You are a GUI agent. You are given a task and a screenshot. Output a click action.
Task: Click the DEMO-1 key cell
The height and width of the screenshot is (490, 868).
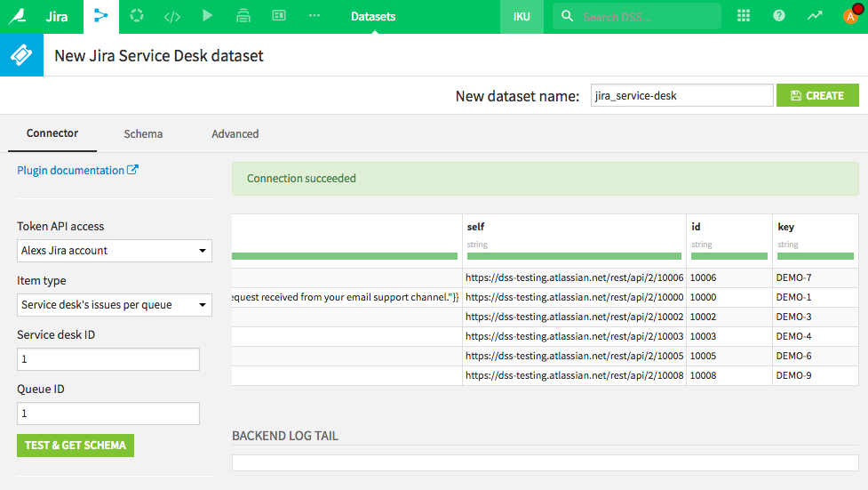click(816, 297)
